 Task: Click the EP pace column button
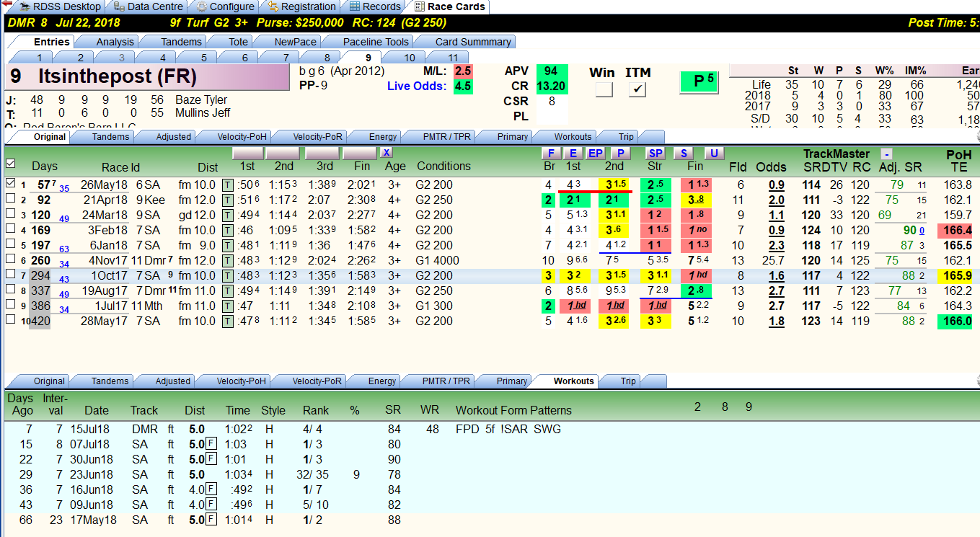(596, 153)
